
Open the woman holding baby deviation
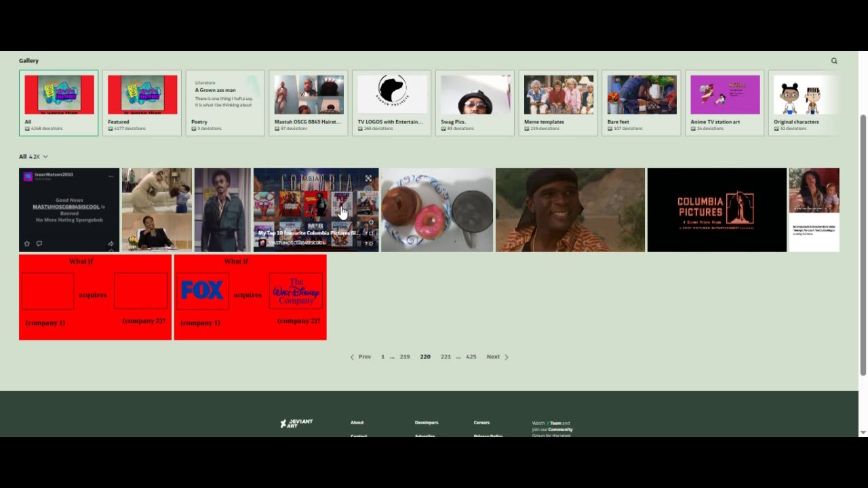point(814,210)
